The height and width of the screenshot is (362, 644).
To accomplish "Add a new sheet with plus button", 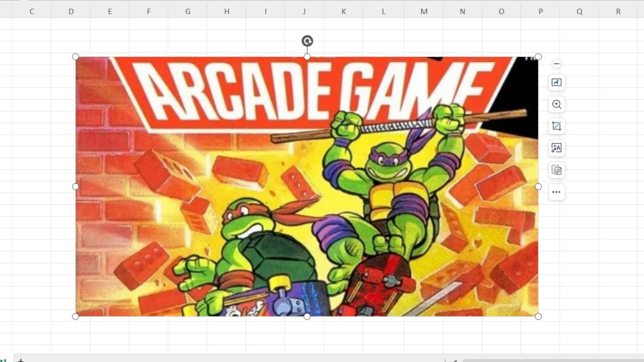I will (x=20, y=360).
